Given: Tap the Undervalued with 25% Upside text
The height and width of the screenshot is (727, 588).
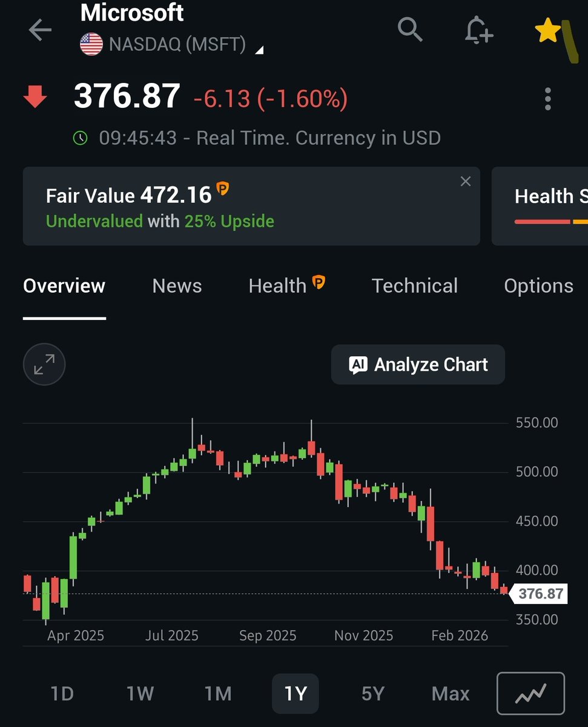Looking at the screenshot, I should tap(160, 221).
